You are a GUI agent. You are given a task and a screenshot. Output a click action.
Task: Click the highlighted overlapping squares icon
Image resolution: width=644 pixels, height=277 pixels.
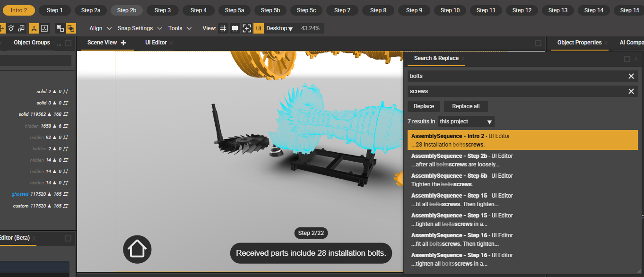click(x=70, y=28)
